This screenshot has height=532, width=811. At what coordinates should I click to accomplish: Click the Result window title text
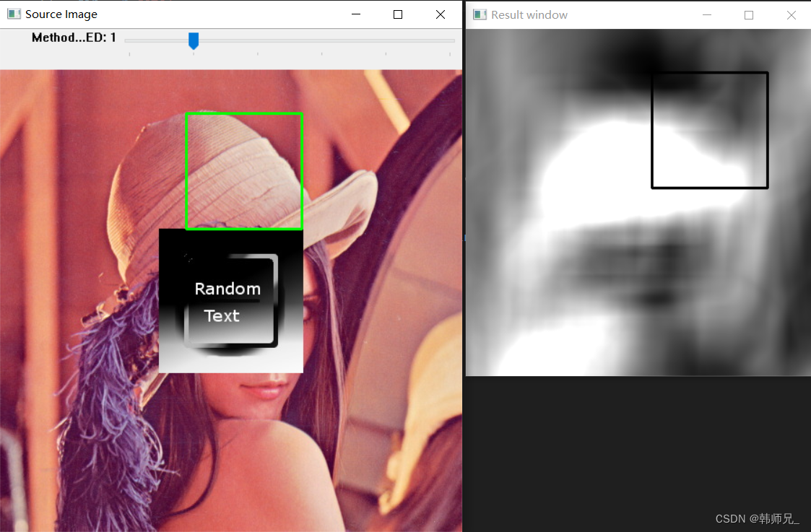[x=528, y=14]
